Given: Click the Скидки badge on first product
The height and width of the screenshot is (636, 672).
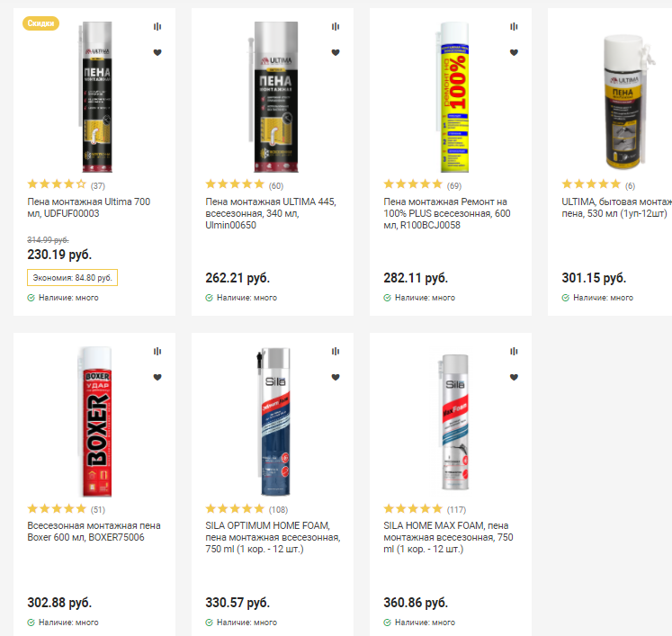Looking at the screenshot, I should tap(40, 23).
